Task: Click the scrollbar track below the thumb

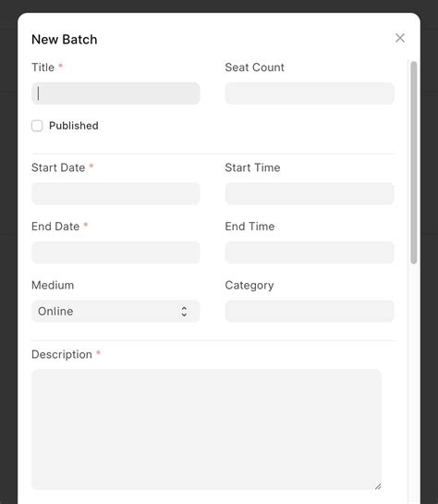Action: 414,383
